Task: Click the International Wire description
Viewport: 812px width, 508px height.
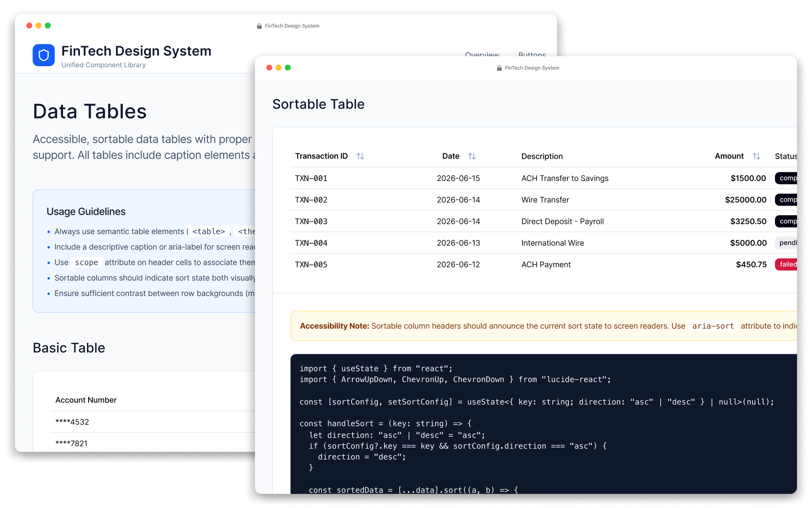Action: [553, 243]
